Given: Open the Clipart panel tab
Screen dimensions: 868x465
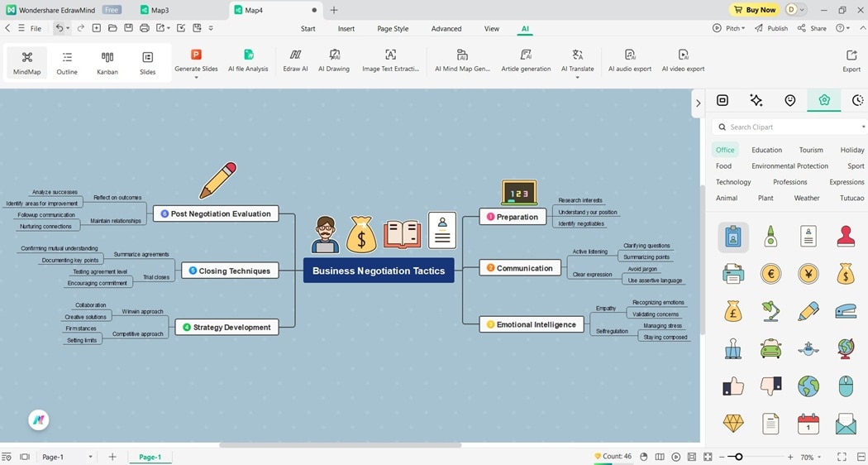Looking at the screenshot, I should coord(824,100).
